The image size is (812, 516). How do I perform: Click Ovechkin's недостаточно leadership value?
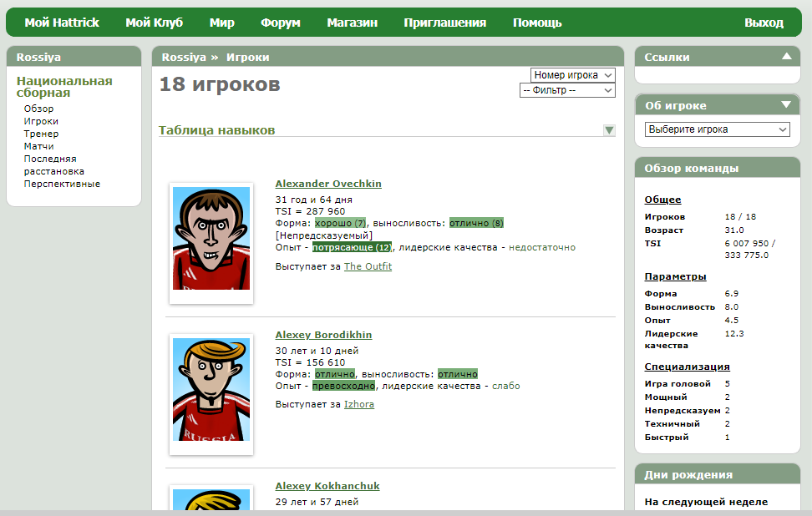[541, 247]
